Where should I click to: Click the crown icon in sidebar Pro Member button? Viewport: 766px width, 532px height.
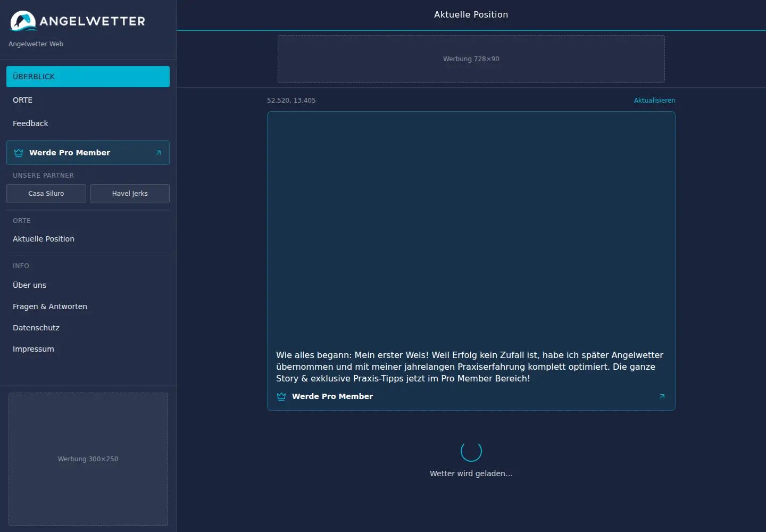point(19,153)
